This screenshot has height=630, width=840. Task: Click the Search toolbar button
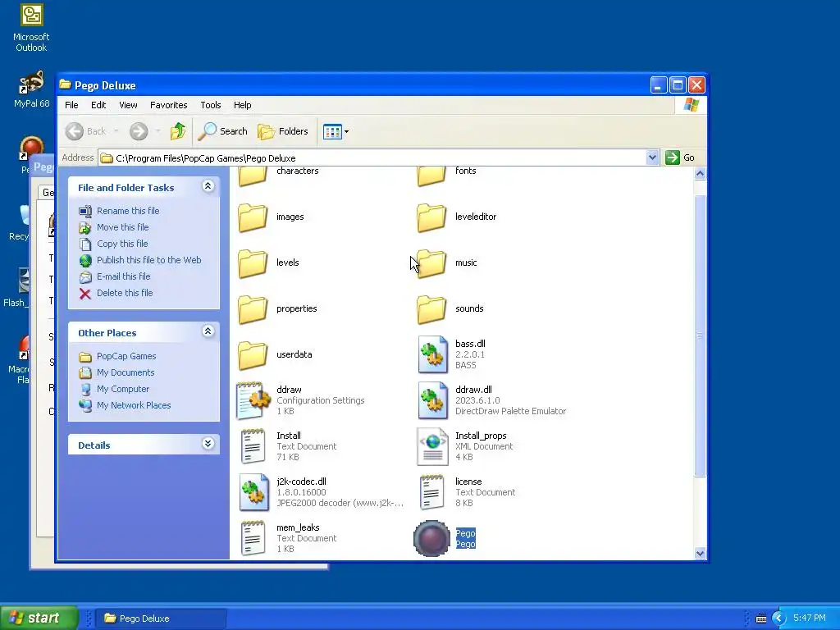[x=223, y=131]
